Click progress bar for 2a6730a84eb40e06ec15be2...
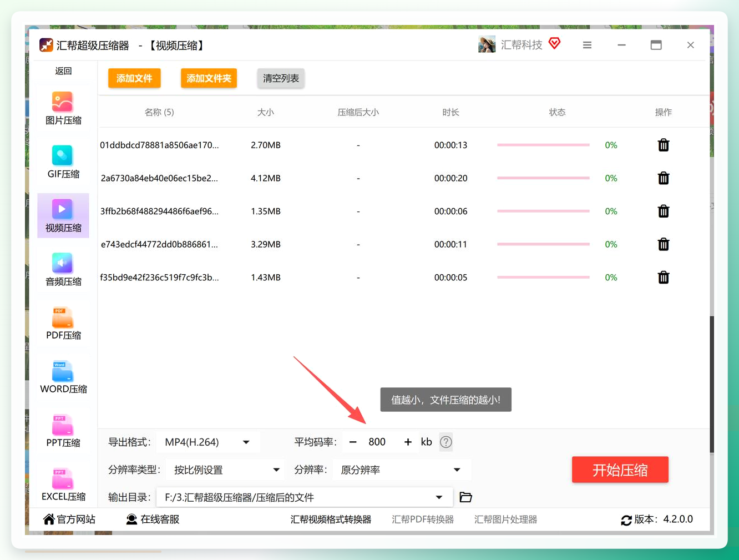This screenshot has height=560, width=739. [x=544, y=178]
